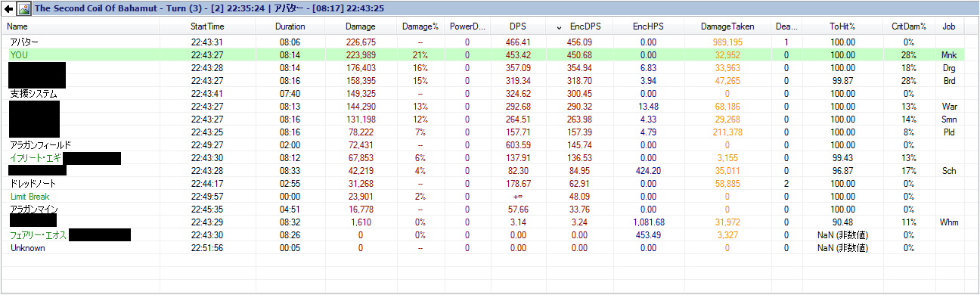Click the damage value 226,675
The image size is (980, 298).
360,42
